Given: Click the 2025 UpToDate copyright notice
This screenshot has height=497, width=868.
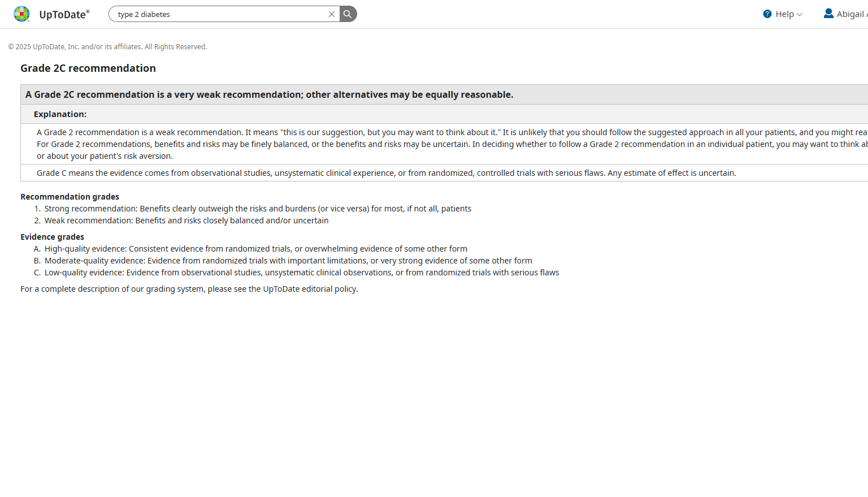Looking at the screenshot, I should coord(107,47).
